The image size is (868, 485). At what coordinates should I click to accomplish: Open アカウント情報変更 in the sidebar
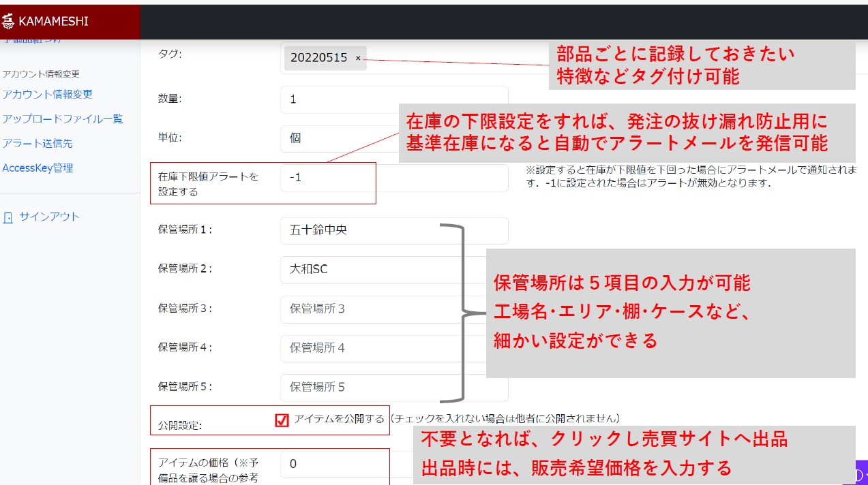(47, 95)
